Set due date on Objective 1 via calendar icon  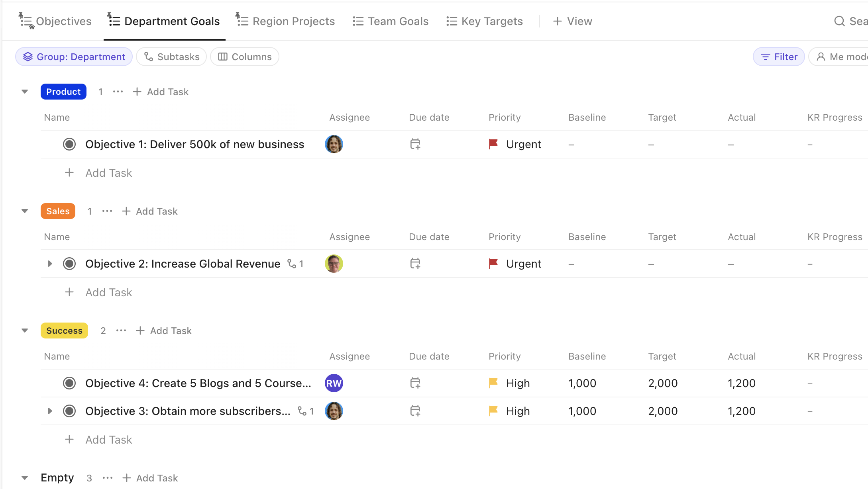tap(415, 144)
